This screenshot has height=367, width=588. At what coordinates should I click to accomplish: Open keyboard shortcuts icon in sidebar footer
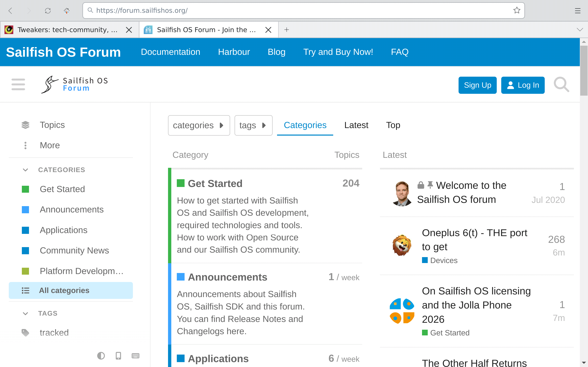pyautogui.click(x=135, y=356)
